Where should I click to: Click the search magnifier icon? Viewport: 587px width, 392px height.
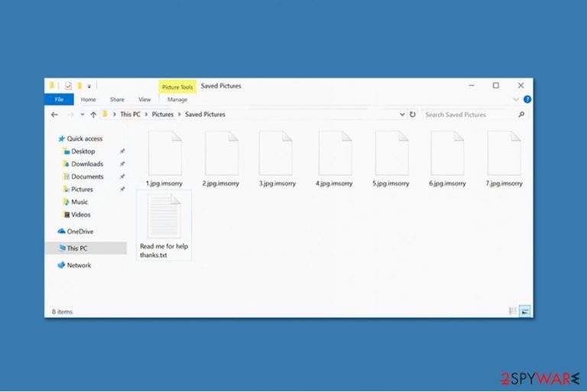[x=521, y=115]
